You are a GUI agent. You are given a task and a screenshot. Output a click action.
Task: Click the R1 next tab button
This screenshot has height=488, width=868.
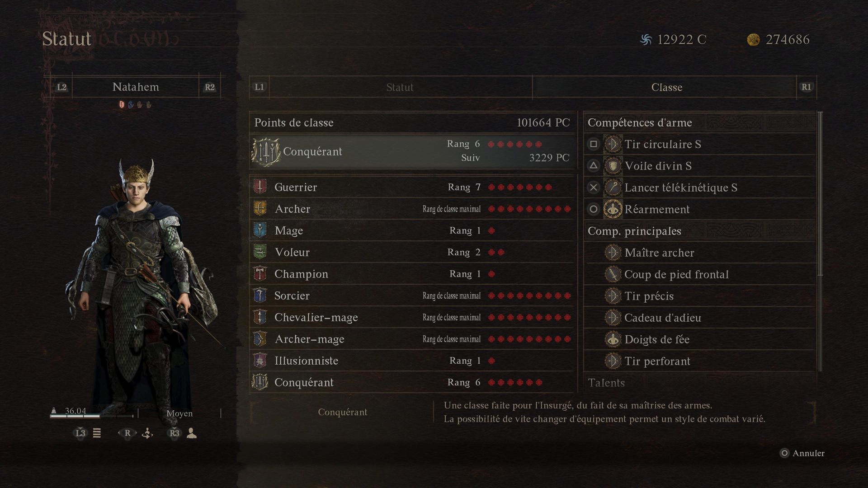coord(807,87)
